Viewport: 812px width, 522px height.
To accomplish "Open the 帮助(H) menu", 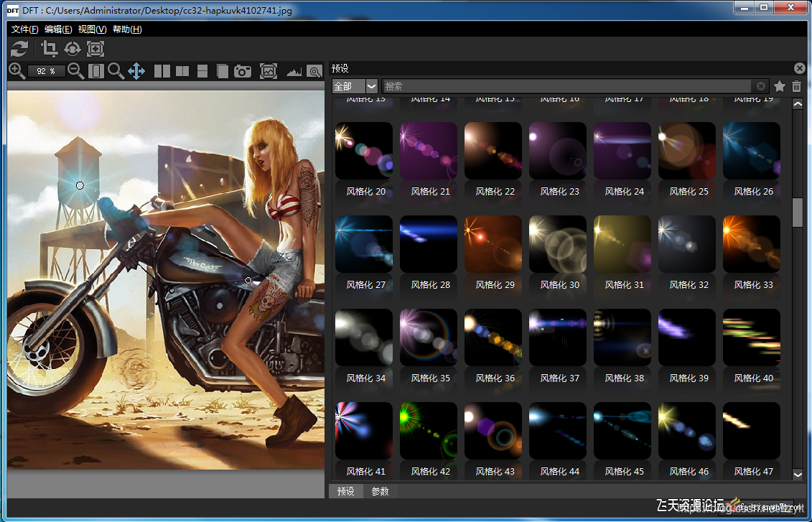I will pyautogui.click(x=127, y=29).
